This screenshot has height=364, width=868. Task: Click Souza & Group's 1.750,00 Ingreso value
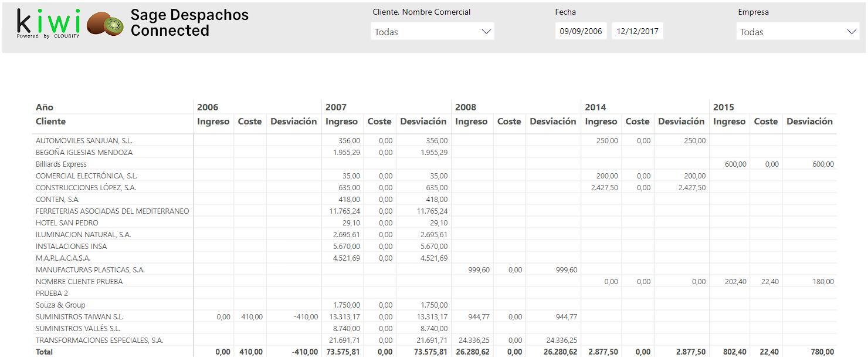click(x=347, y=305)
